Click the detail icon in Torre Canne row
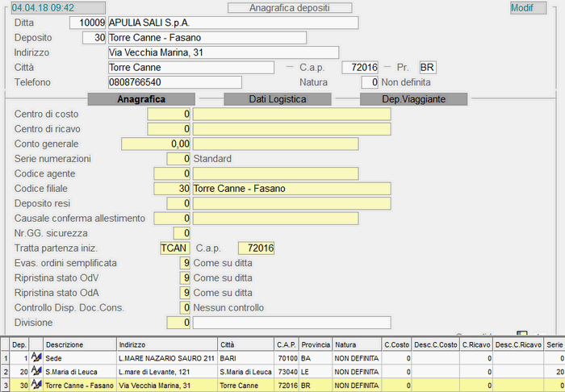The height and width of the screenshot is (392, 565). click(x=36, y=386)
